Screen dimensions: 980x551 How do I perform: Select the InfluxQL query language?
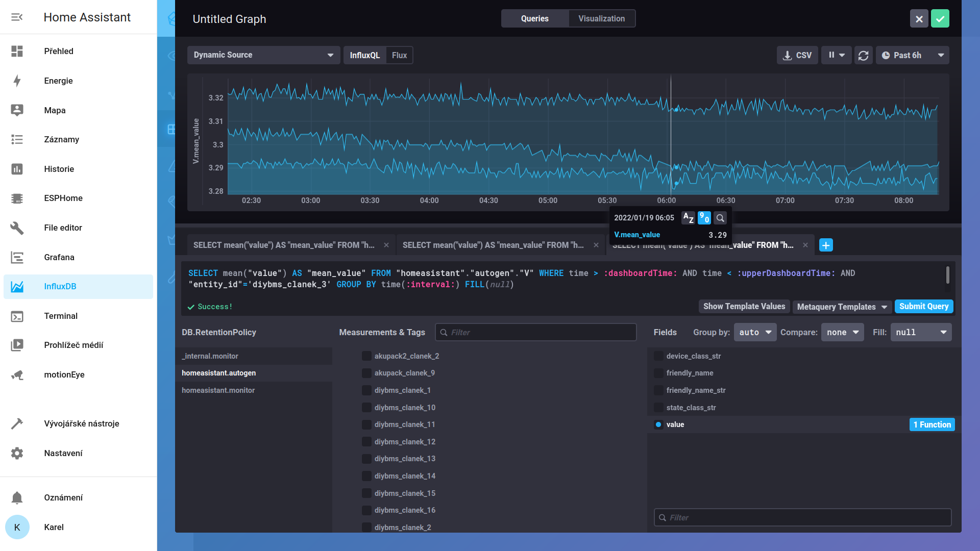point(364,55)
